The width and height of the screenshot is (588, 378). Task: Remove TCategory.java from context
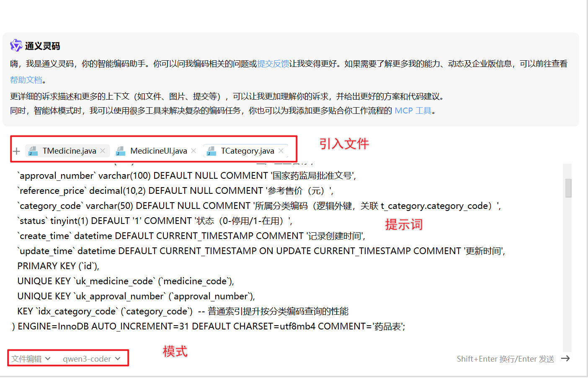281,151
